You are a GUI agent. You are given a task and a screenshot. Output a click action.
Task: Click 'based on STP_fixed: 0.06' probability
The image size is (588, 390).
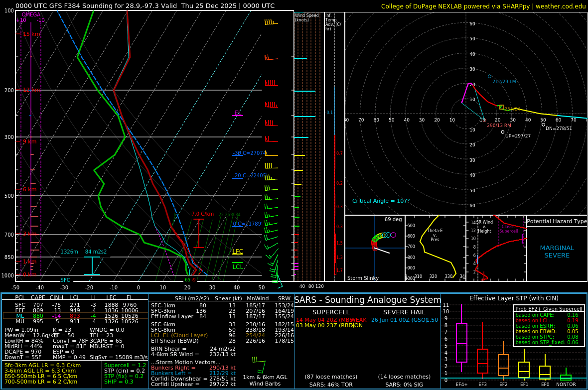[547, 342]
